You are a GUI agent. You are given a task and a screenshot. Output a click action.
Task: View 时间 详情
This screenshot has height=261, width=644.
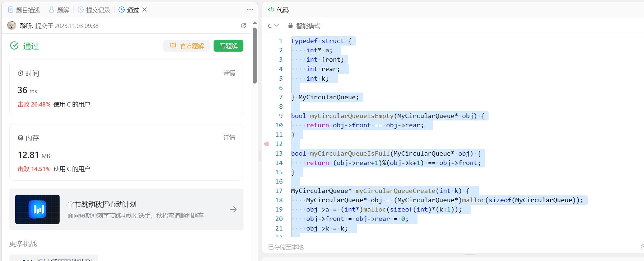coord(229,73)
